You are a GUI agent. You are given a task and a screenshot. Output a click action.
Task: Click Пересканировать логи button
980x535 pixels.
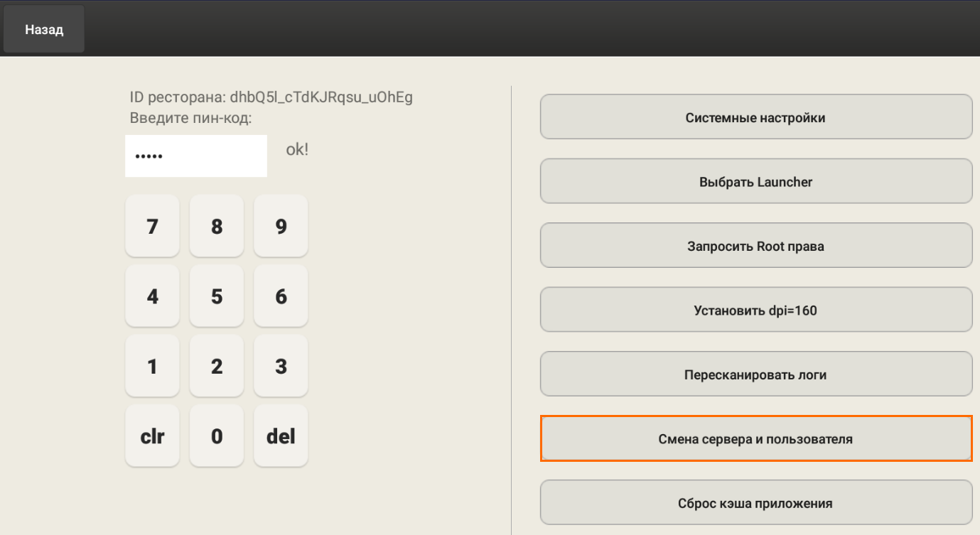[755, 374]
